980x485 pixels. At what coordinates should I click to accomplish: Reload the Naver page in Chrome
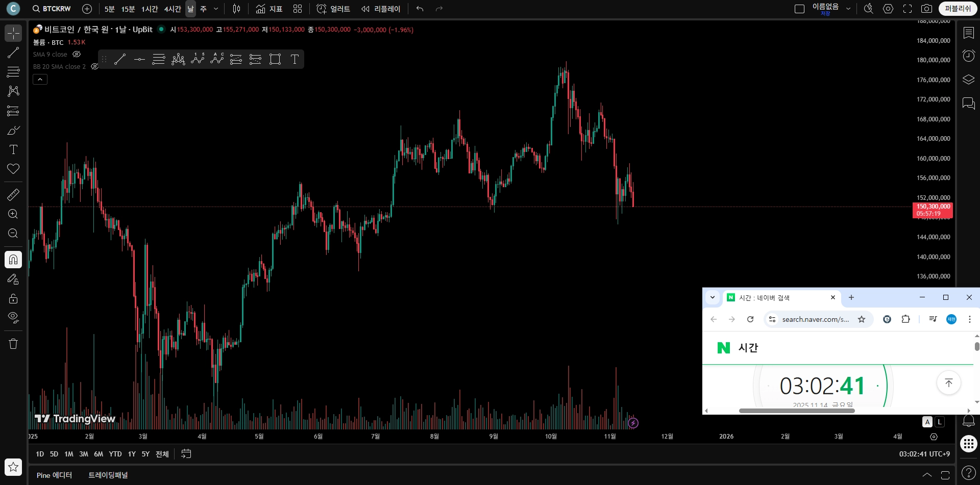[x=750, y=319]
